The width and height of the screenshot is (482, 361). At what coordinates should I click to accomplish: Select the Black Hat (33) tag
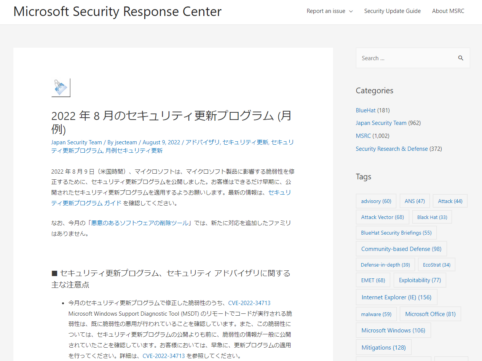pyautogui.click(x=432, y=217)
